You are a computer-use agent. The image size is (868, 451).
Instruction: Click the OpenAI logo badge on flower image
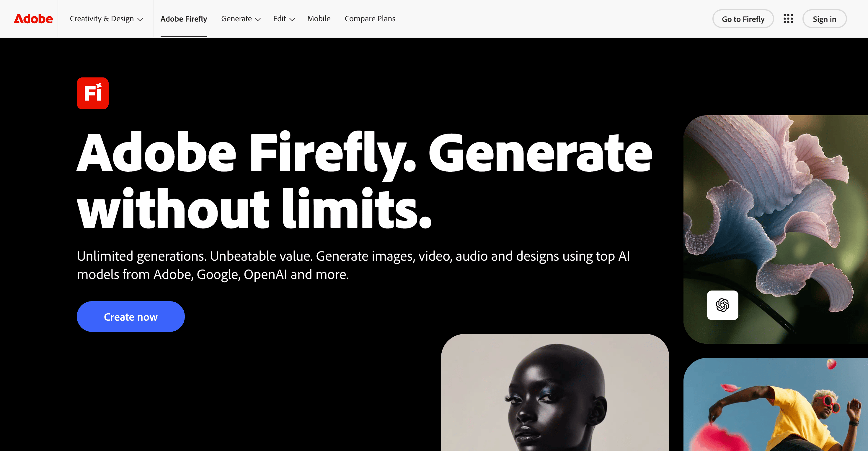point(722,305)
